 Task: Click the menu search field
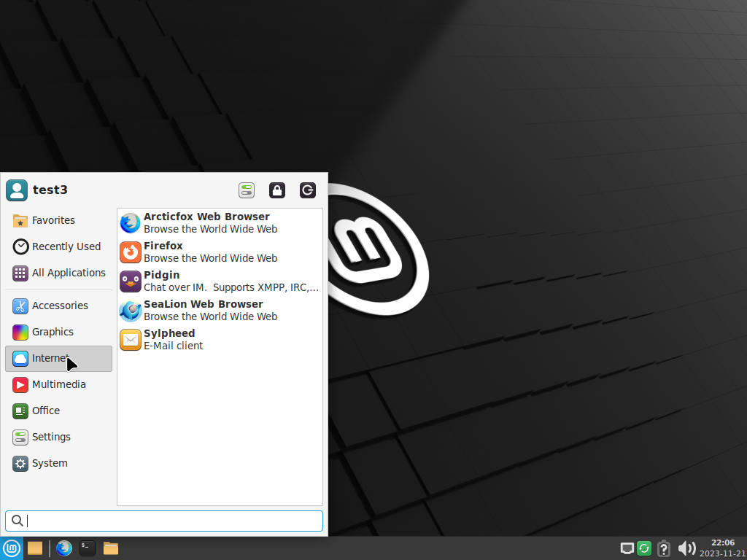[164, 521]
